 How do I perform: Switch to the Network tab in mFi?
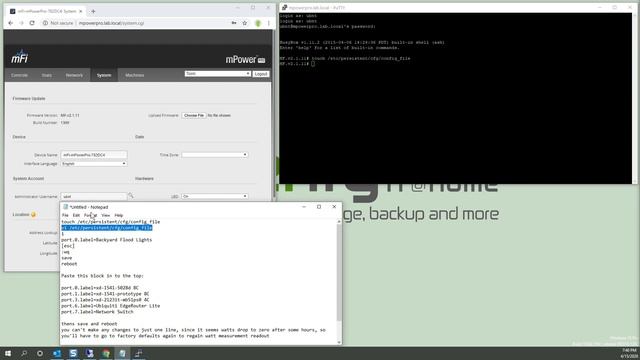74,75
